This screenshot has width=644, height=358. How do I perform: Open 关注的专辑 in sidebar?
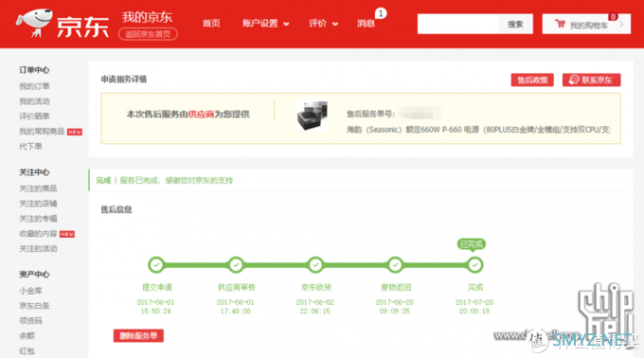38,219
